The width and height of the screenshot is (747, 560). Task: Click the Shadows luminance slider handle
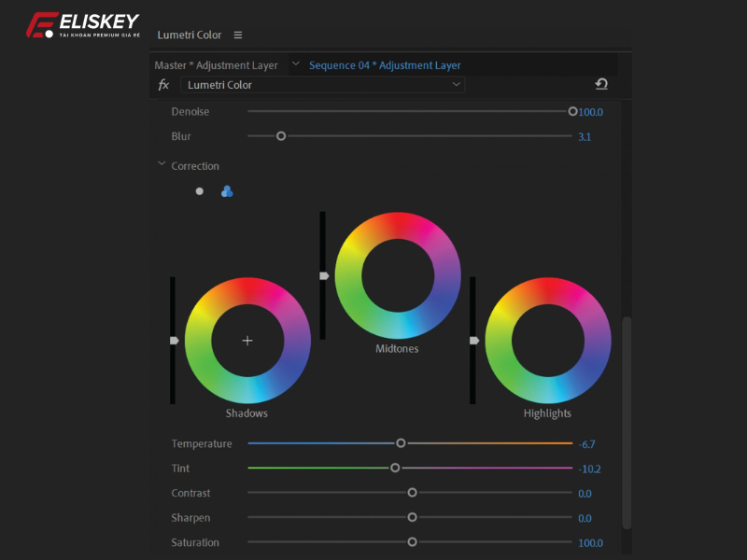[174, 341]
